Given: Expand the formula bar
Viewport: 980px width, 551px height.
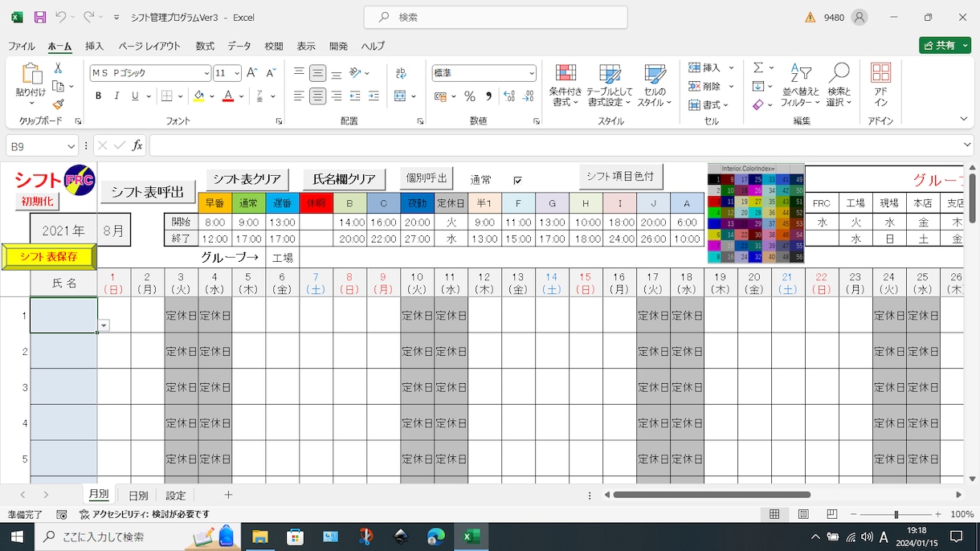Looking at the screenshot, I should click(967, 145).
